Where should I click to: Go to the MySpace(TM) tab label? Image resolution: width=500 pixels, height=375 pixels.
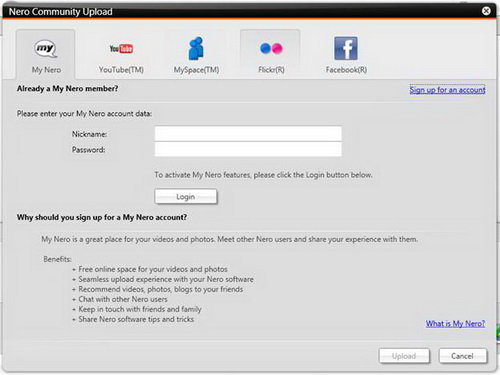[196, 70]
